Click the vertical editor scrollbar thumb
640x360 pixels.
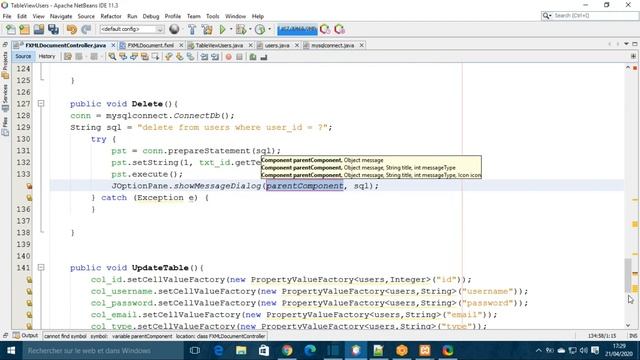(628, 276)
